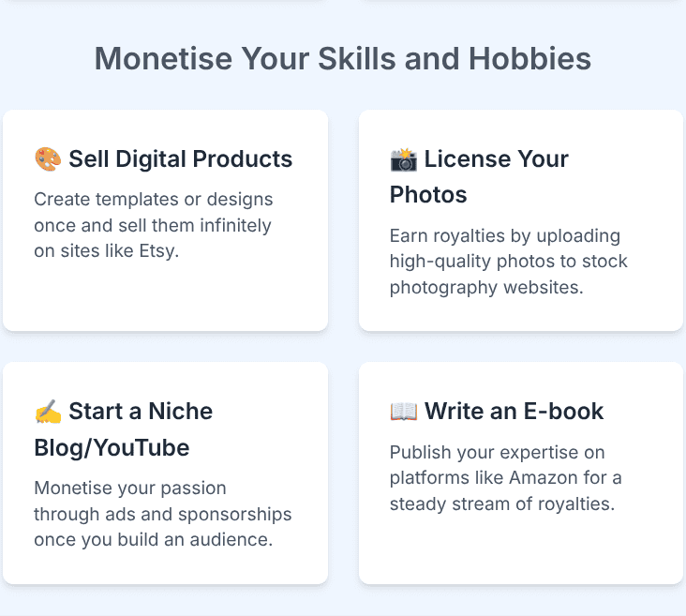Image resolution: width=686 pixels, height=616 pixels.
Task: Click the writing hand emoji icon
Action: click(48, 412)
